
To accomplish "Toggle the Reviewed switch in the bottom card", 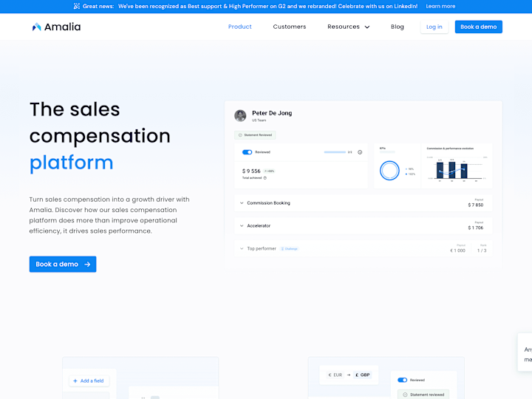I will pos(403,380).
